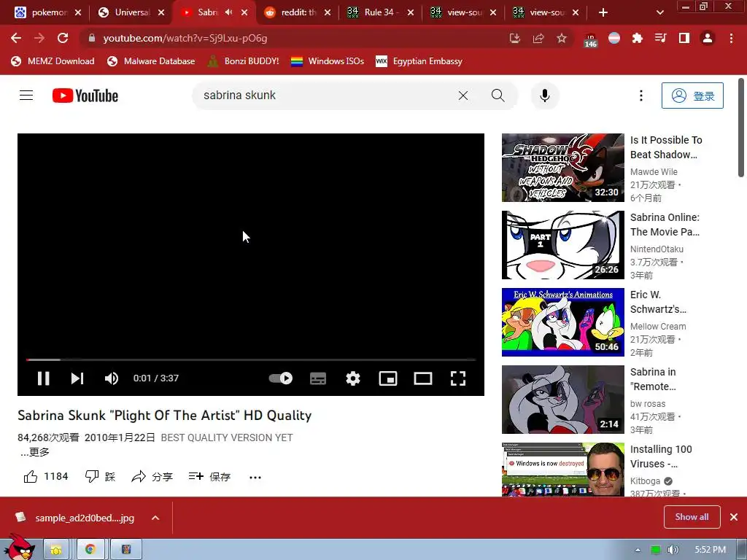747x560 pixels.
Task: Reload the current page
Action: (x=63, y=38)
